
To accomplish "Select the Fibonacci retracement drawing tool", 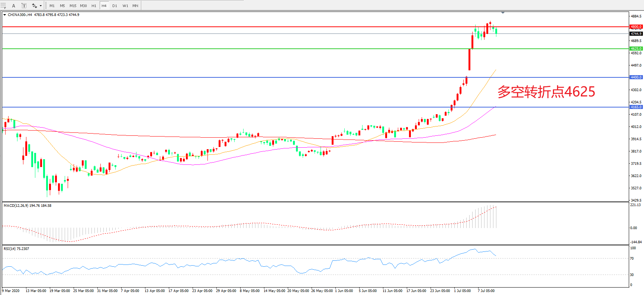I will click(3, 6).
